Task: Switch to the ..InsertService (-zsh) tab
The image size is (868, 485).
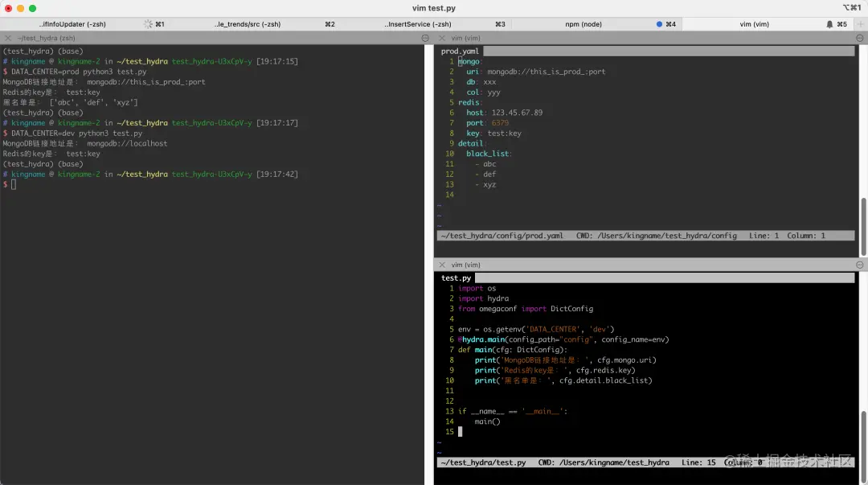Action: click(418, 24)
